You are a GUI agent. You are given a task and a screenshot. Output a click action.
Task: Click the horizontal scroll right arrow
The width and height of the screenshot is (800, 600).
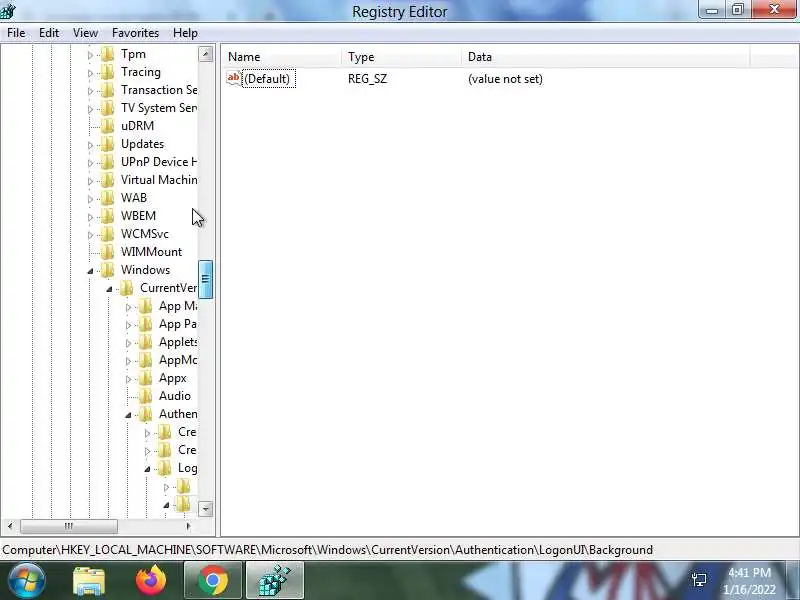point(188,526)
